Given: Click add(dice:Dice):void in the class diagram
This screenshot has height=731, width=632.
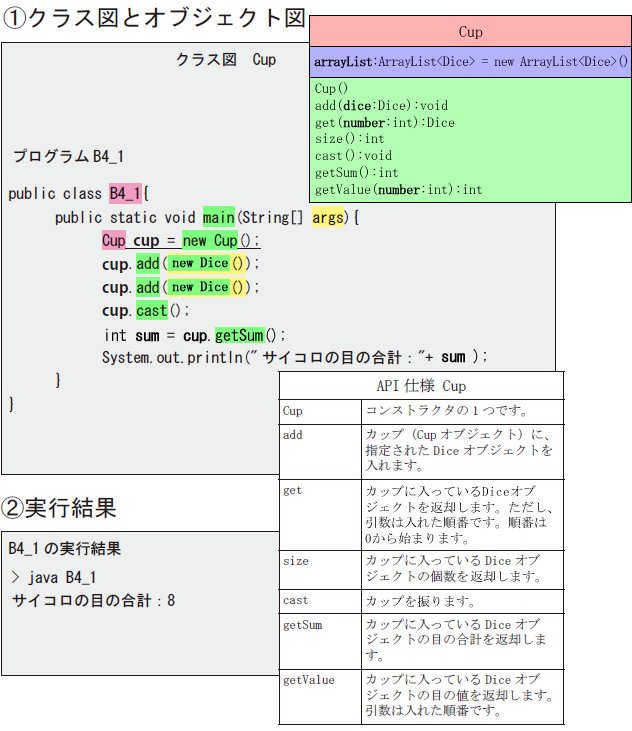Looking at the screenshot, I should pos(381,105).
